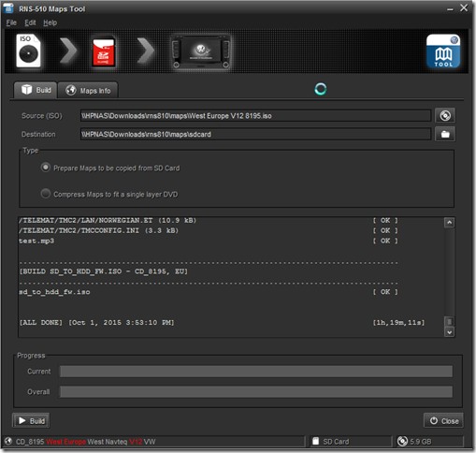The width and height of the screenshot is (476, 453).
Task: Click the Source (ISO) path field
Action: click(255, 116)
